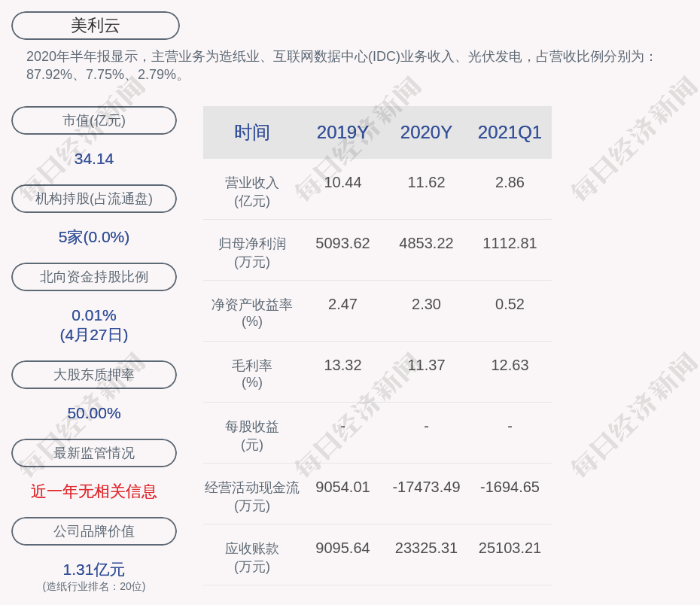Image resolution: width=700 pixels, height=605 pixels.
Task: Click the 净资产收益率(%) row label
Action: point(252,313)
